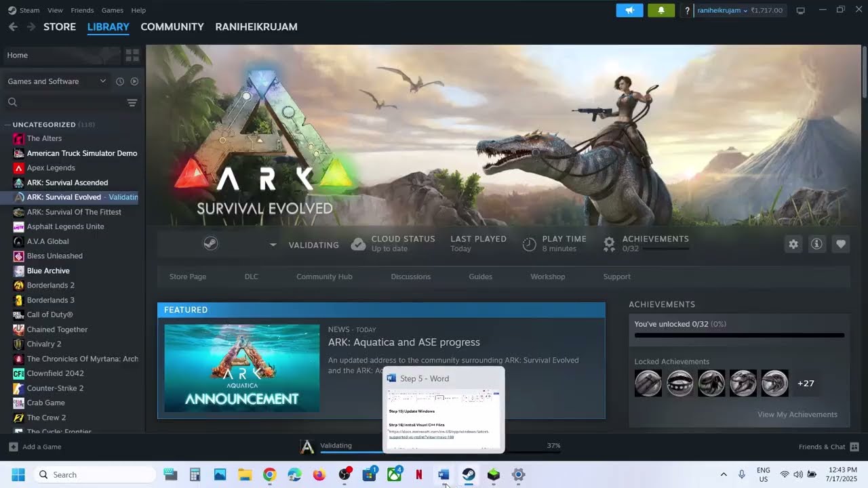Click the +27 locked achievements counter
Screen dimensions: 868x488
click(x=806, y=383)
